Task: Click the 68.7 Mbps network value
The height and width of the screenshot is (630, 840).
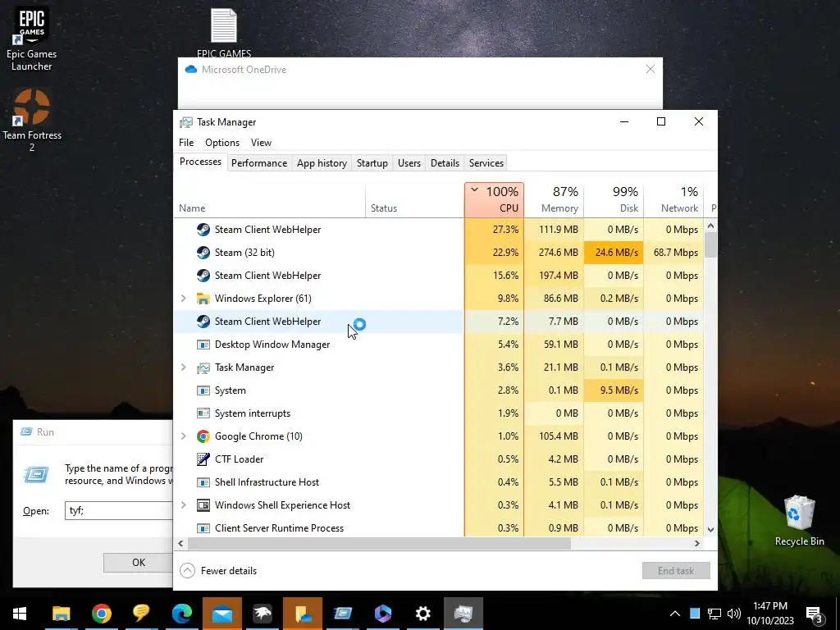Action: coord(675,253)
